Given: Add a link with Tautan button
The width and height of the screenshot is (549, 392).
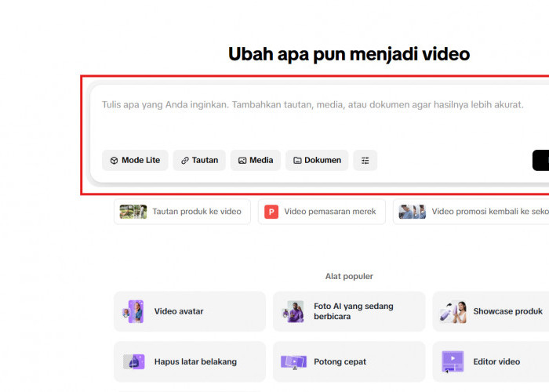Looking at the screenshot, I should (x=199, y=160).
